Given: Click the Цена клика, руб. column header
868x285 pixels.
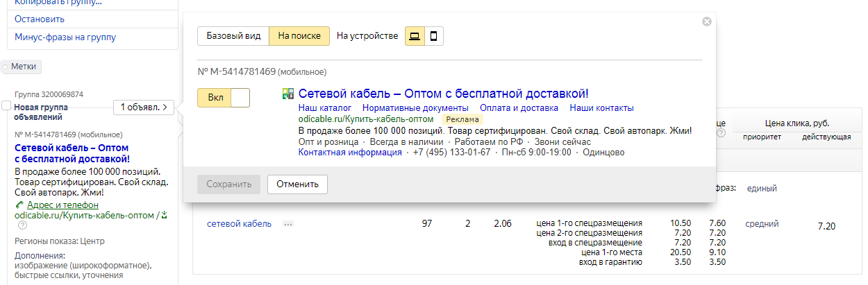Looking at the screenshot, I should pyautogui.click(x=796, y=123).
